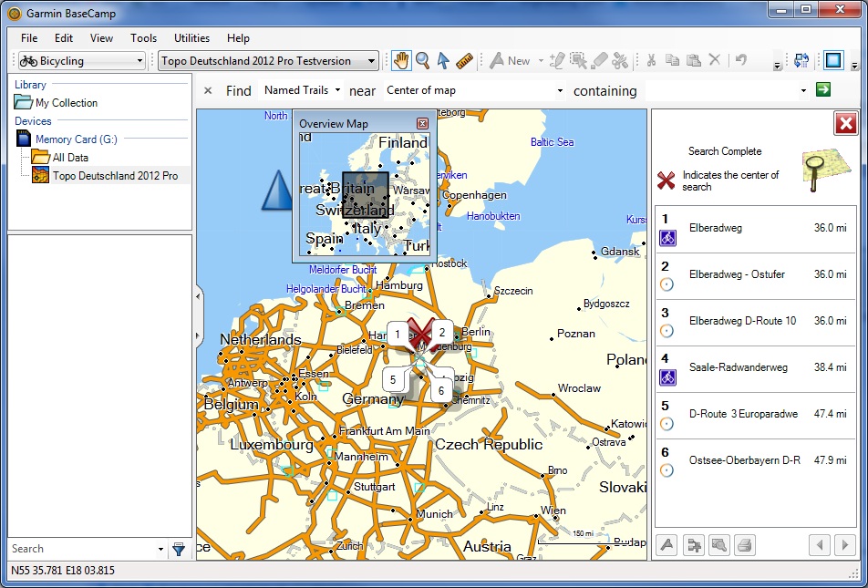This screenshot has width=868, height=588.
Task: Click the Copy icon in toolbar
Action: coord(672,60)
